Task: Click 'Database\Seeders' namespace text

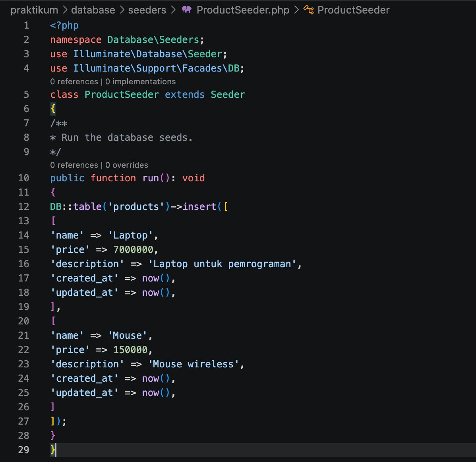Action: (x=153, y=39)
